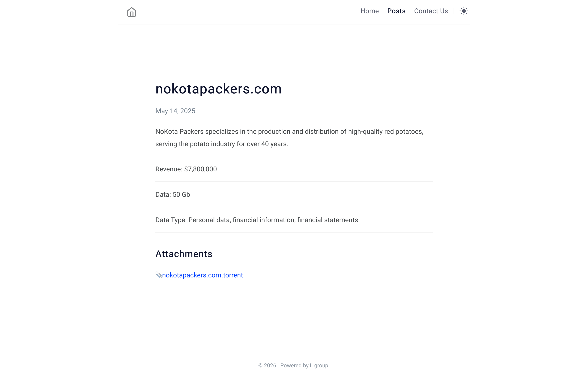
Task: Click the NoKota Packers description paragraph
Action: [x=289, y=138]
